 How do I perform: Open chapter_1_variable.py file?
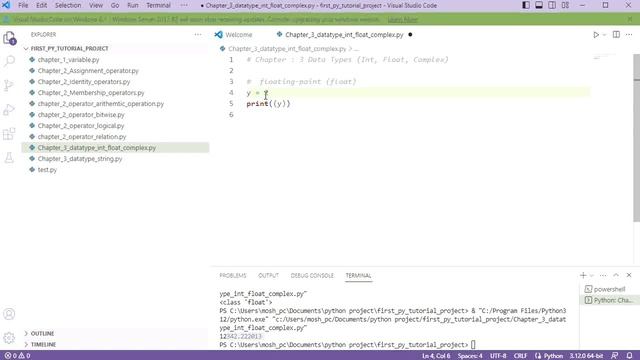68,60
